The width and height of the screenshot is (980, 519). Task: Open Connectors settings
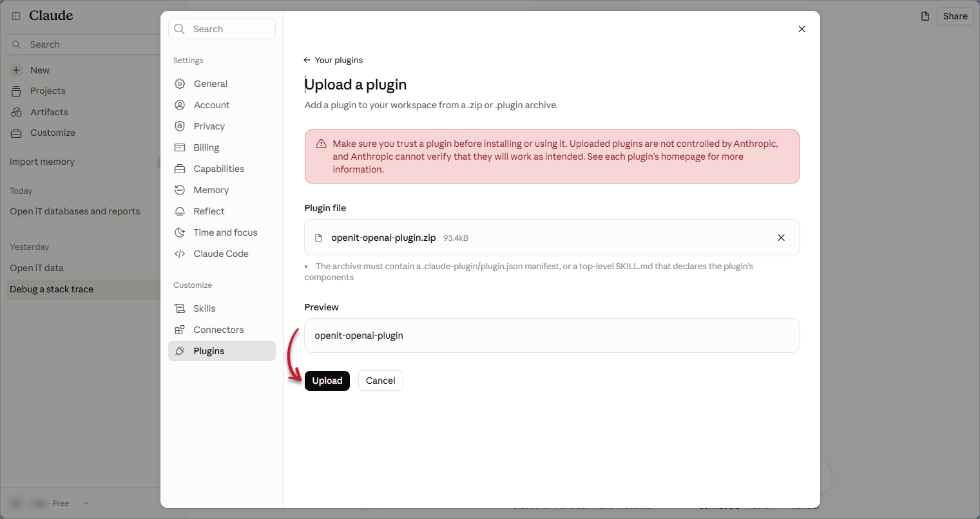(x=222, y=330)
